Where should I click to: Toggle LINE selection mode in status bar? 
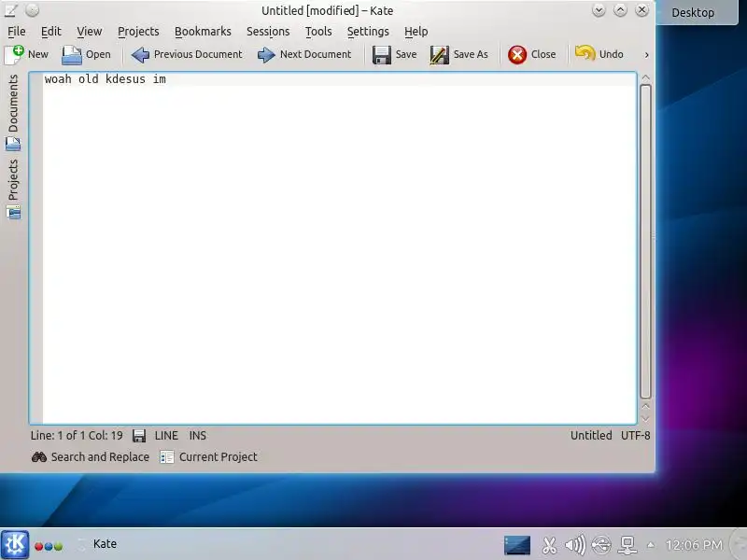point(166,436)
